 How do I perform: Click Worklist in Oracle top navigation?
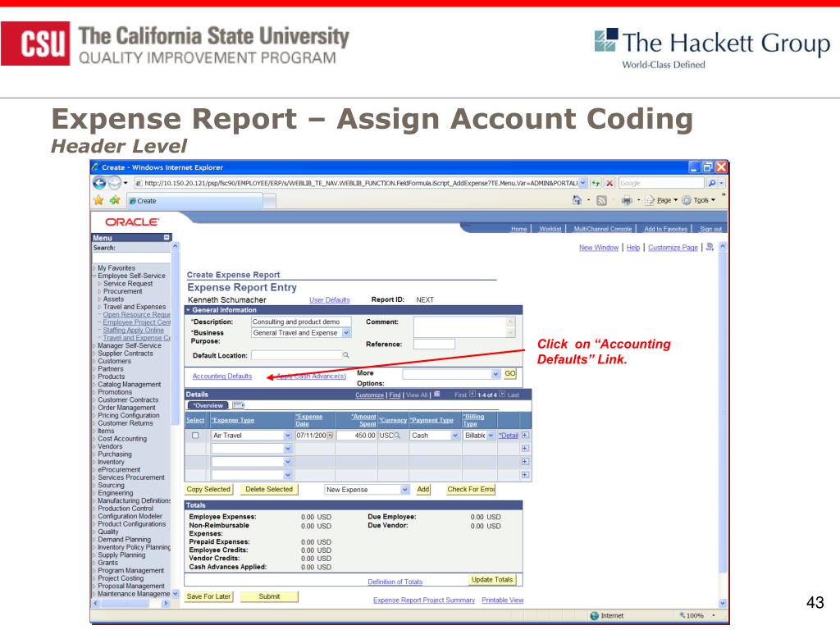click(x=550, y=229)
